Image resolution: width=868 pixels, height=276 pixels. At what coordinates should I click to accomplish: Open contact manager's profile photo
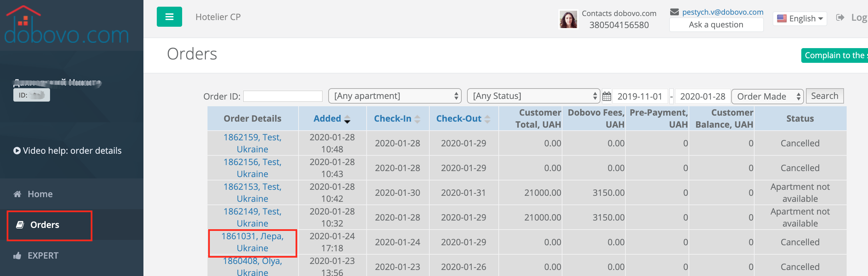click(x=568, y=19)
